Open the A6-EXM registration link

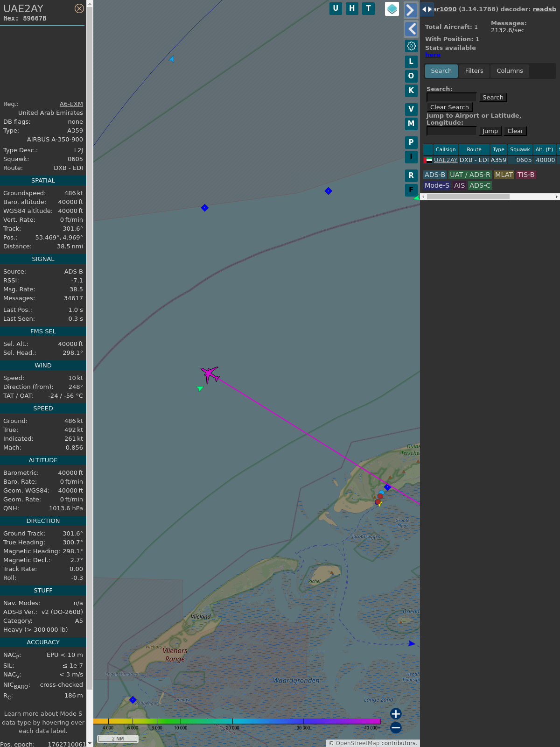[x=71, y=104]
